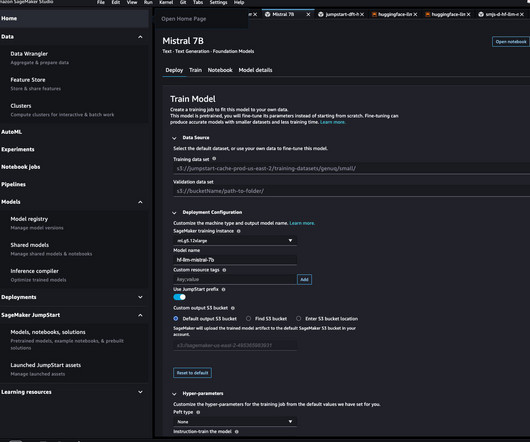Select Enter S3 bucket location radio option
The width and height of the screenshot is (530, 442).
298,318
